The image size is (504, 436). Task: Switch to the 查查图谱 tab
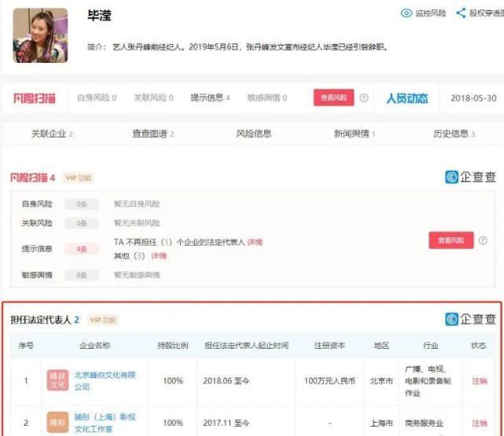153,134
